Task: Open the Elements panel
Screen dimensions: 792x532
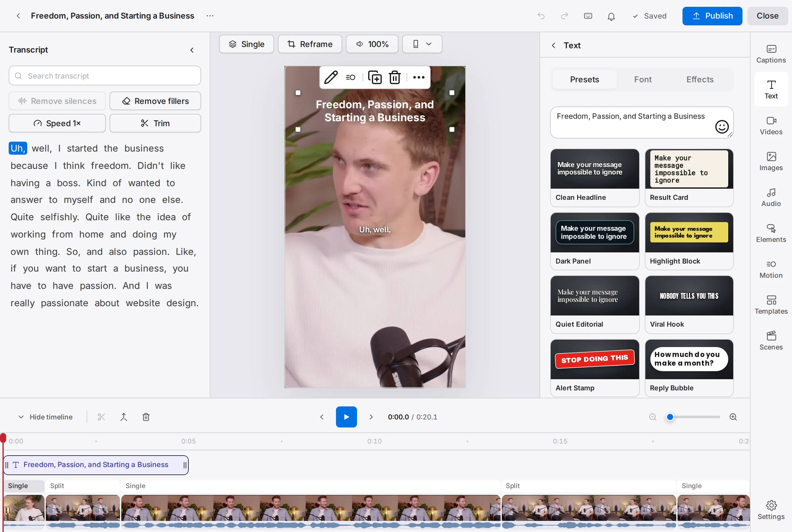Action: [x=771, y=234]
